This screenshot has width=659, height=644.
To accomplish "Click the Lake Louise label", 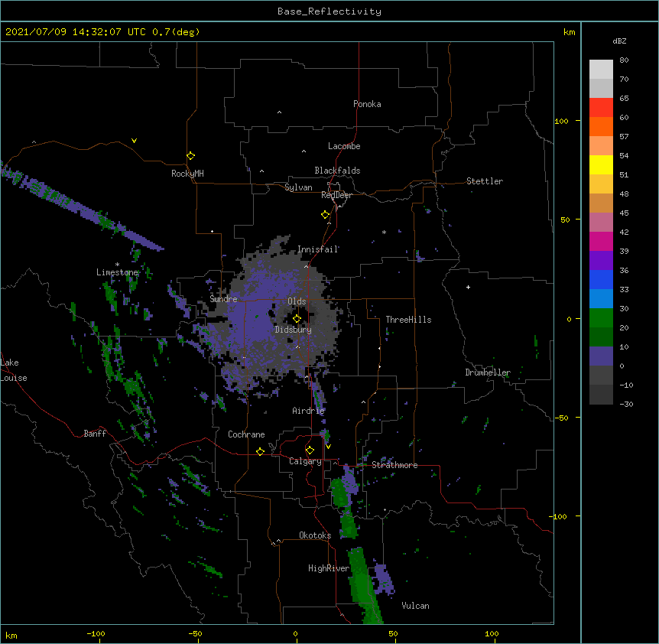I will point(14,370).
